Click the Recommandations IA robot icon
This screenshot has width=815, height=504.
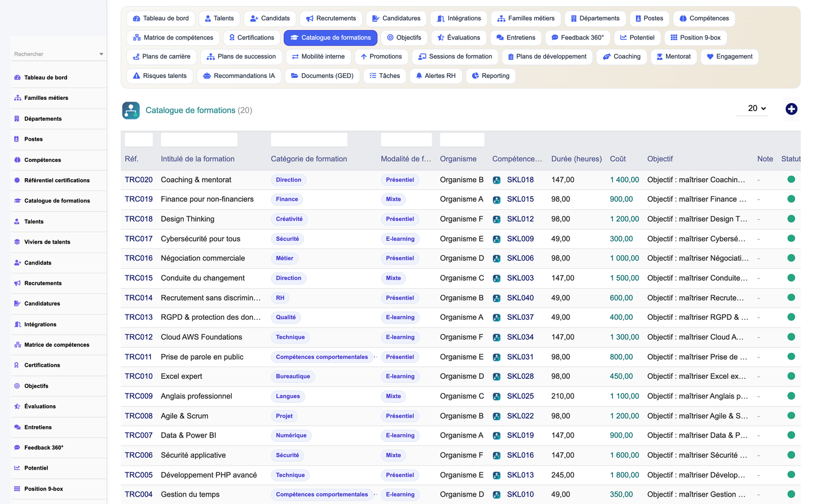click(207, 76)
